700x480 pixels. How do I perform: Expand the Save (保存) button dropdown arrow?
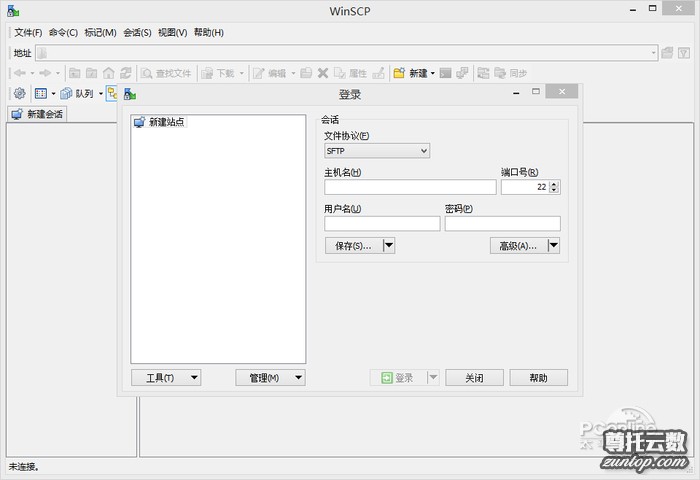(389, 245)
